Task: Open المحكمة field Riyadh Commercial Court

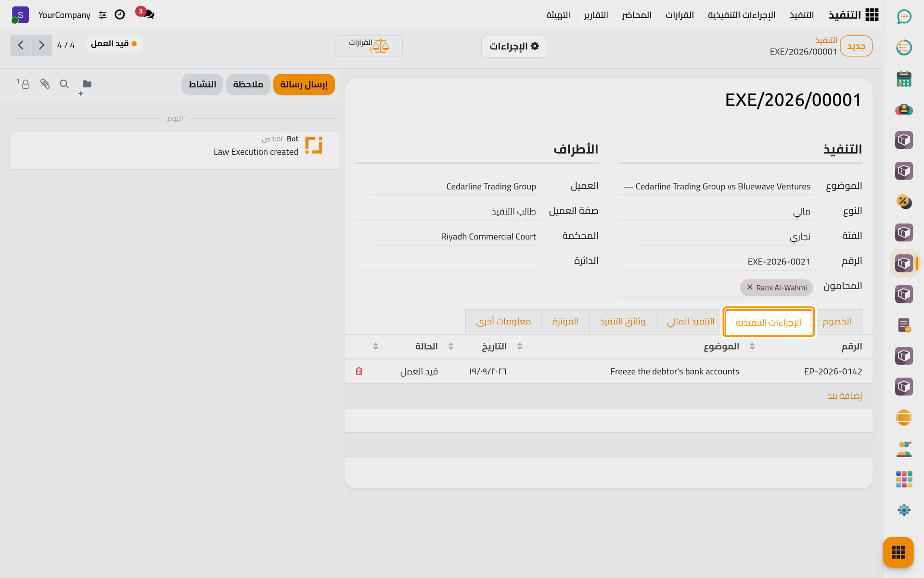Action: point(454,236)
